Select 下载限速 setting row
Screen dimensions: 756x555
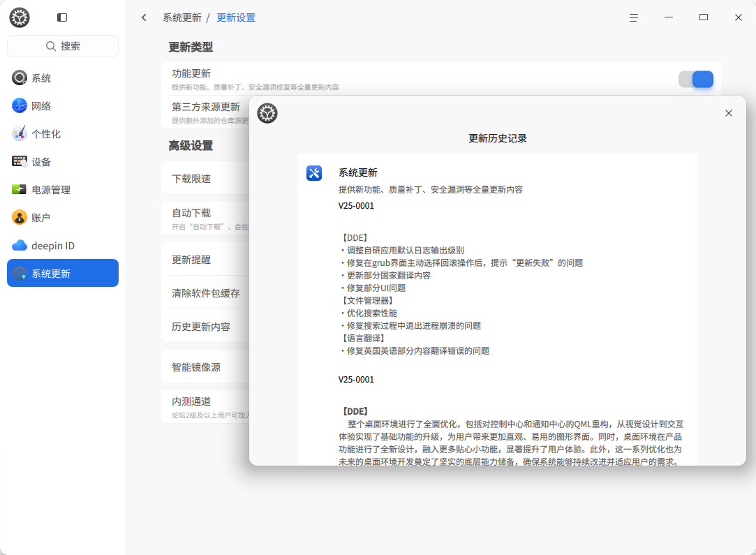[x=205, y=179]
